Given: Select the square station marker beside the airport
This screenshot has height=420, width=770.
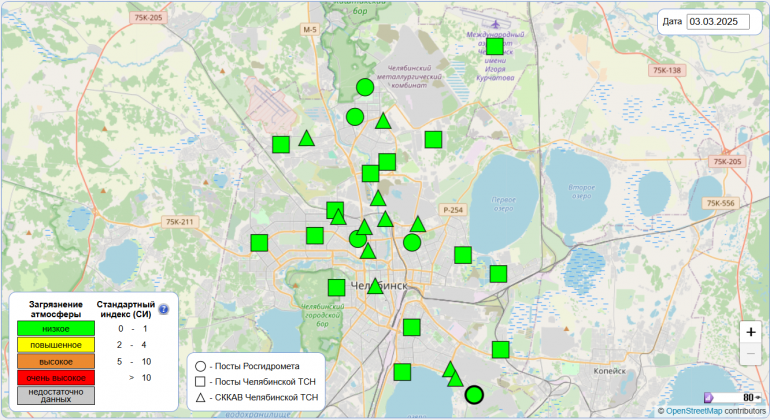Looking at the screenshot, I should [494, 45].
